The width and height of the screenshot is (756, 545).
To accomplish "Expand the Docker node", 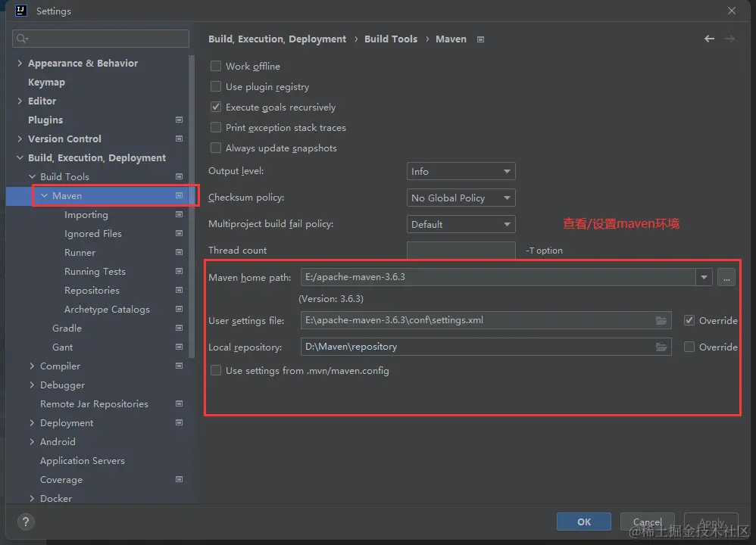I will pyautogui.click(x=32, y=498).
